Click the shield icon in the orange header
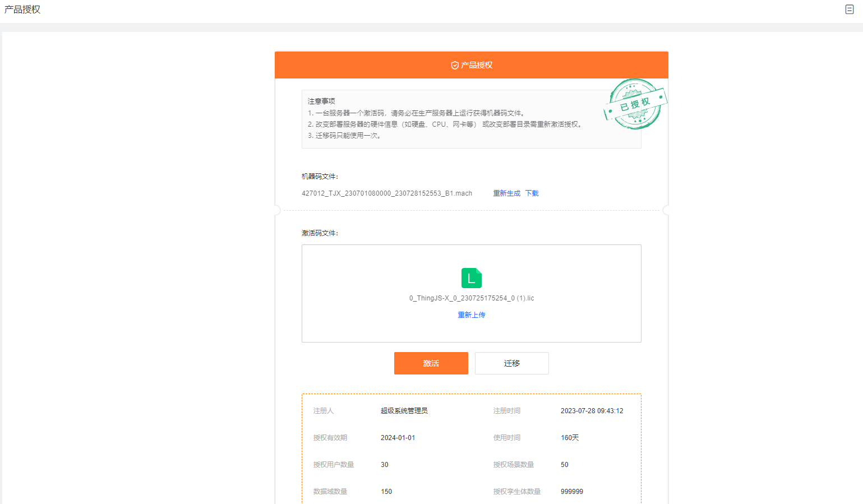 (454, 64)
